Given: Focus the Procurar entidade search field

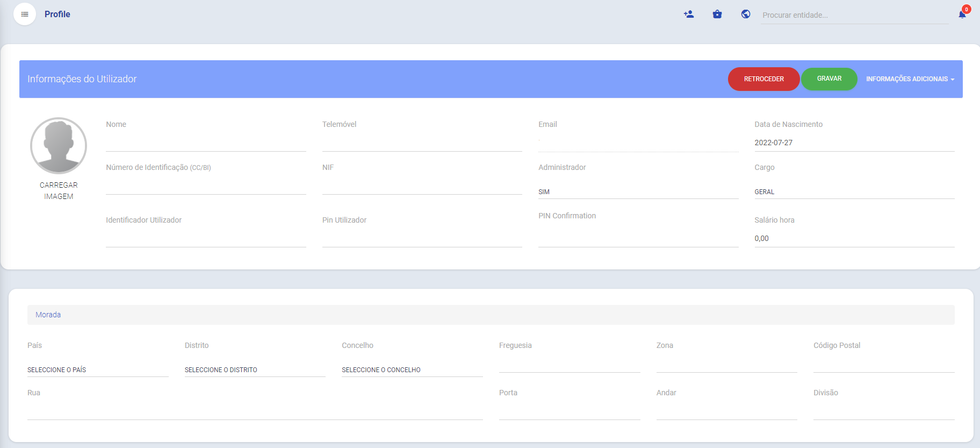Looking at the screenshot, I should pos(854,15).
